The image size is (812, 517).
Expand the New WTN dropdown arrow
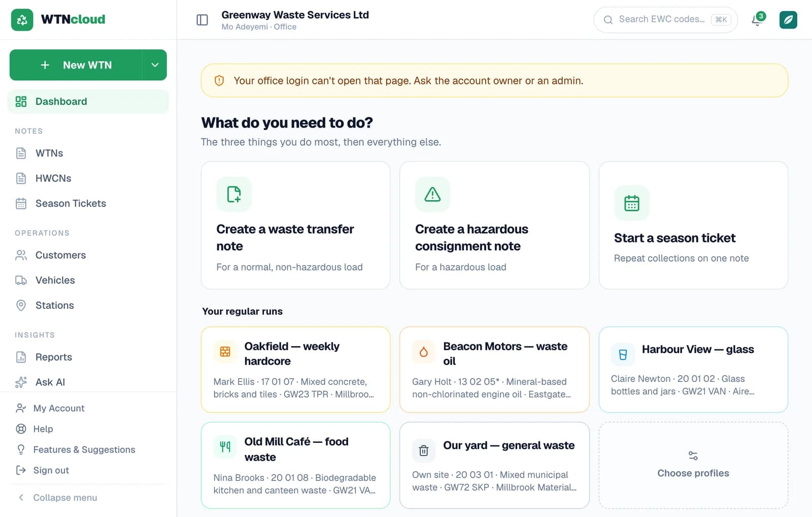[x=155, y=65]
